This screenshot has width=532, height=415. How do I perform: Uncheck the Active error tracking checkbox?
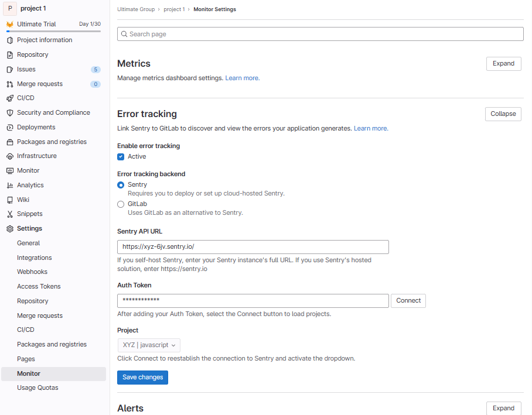(121, 156)
